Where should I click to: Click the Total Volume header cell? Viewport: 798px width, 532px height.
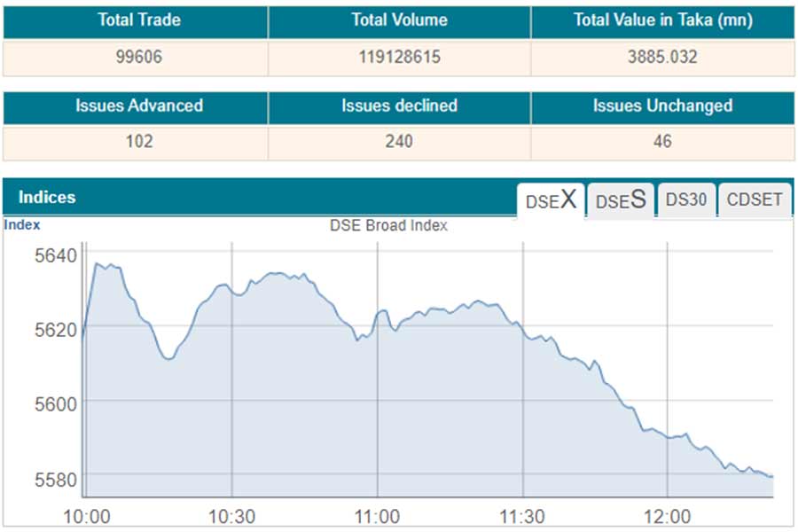click(399, 20)
